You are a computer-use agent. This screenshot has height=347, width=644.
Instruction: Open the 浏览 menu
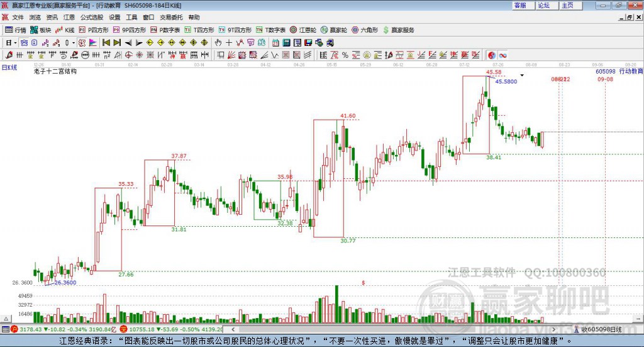[35, 17]
